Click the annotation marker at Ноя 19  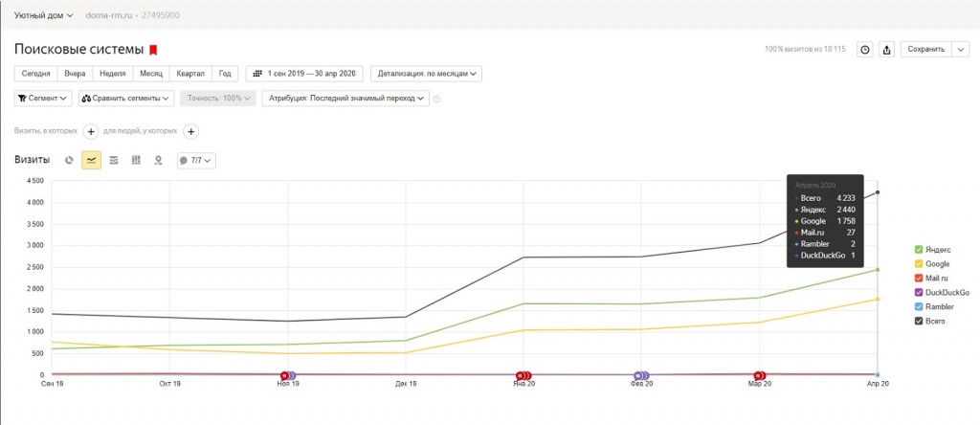click(x=285, y=375)
